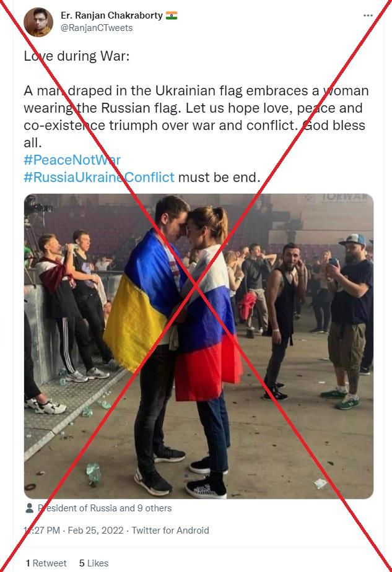Show President of Russia and 9 others tagged
This screenshot has height=572, width=392.
pos(105,508)
